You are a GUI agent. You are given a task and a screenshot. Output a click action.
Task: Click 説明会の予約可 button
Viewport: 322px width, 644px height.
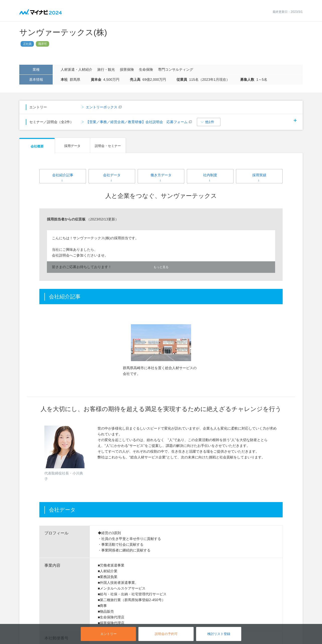166,634
